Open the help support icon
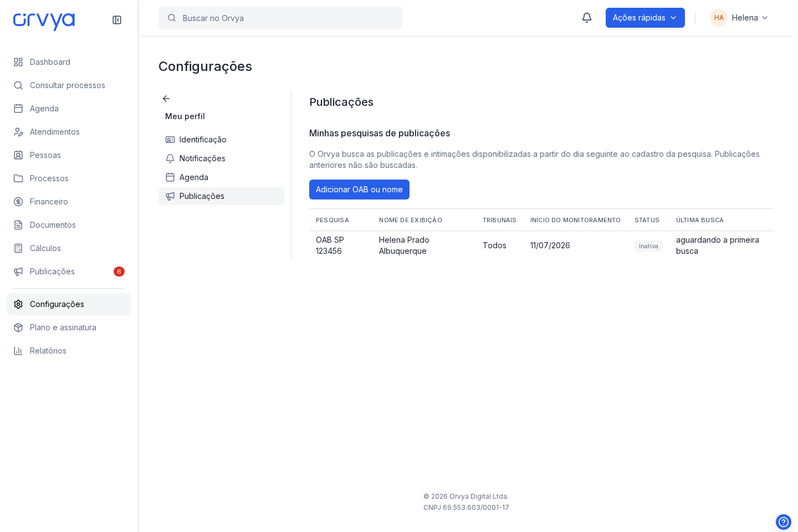Screen dimensions: 798x532 [784, 522]
